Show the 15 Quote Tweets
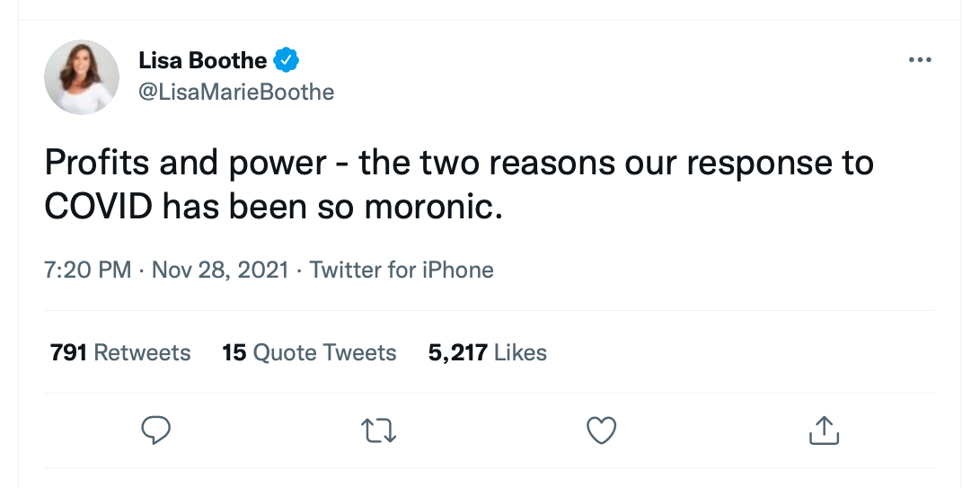 tap(309, 352)
